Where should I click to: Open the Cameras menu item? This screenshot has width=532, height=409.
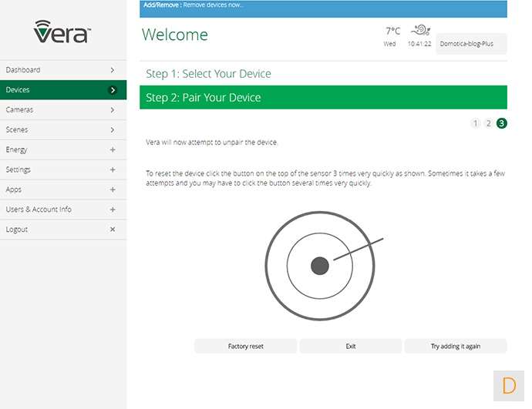pyautogui.click(x=63, y=110)
